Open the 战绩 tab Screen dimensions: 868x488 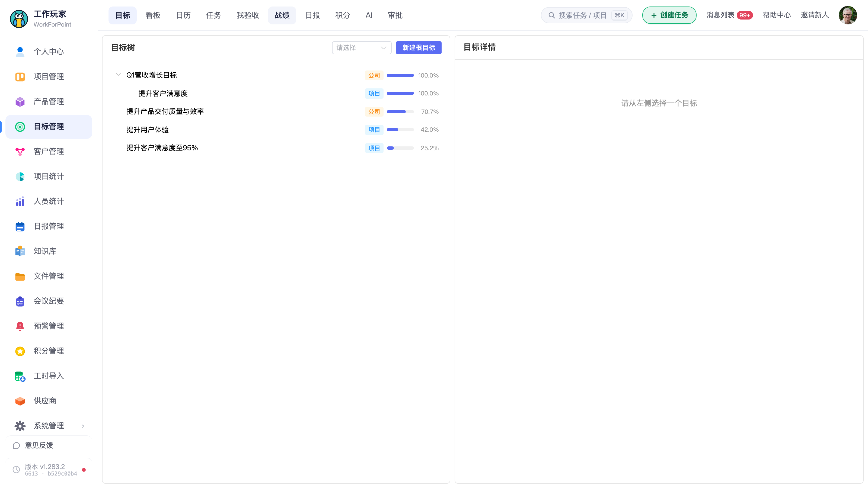point(282,15)
